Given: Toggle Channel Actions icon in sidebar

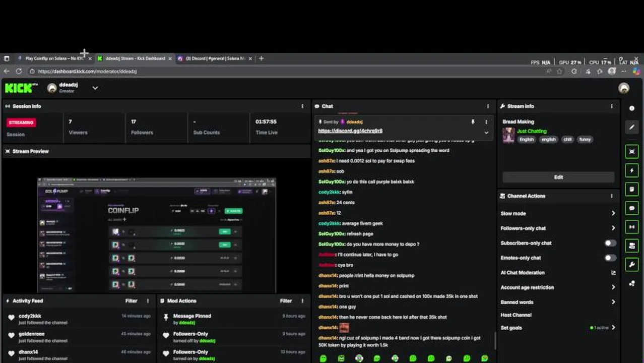Looking at the screenshot, I should [x=632, y=246].
